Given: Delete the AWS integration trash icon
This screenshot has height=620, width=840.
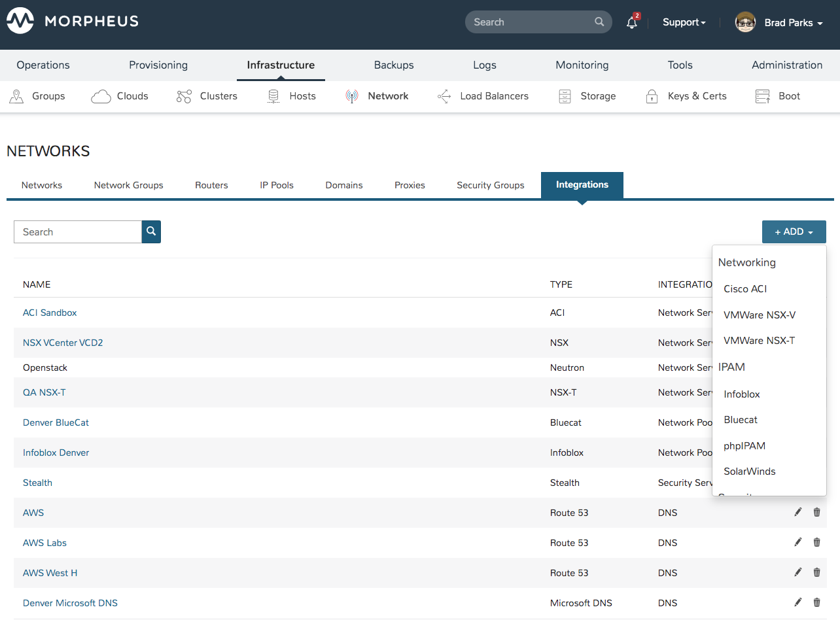Looking at the screenshot, I should (816, 512).
